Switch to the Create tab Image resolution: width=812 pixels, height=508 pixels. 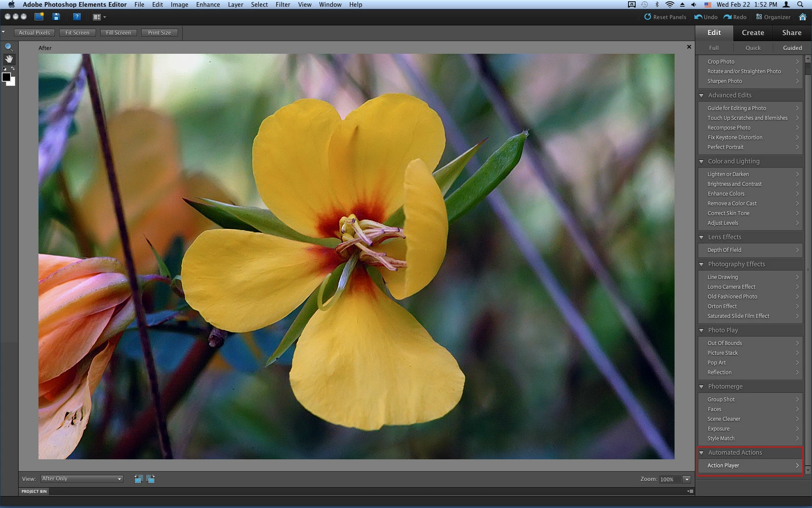point(753,33)
